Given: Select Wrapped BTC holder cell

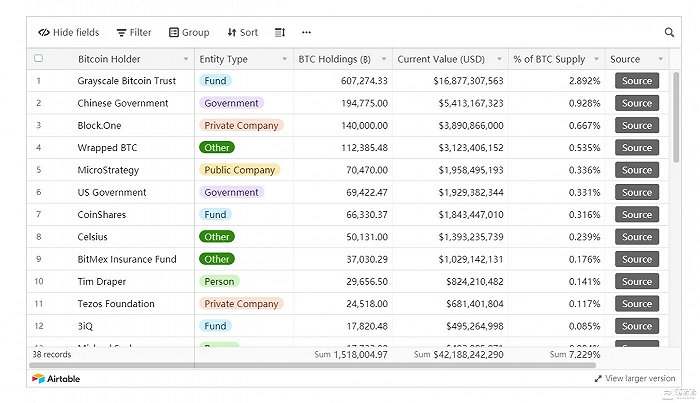Looking at the screenshot, I should tap(107, 148).
